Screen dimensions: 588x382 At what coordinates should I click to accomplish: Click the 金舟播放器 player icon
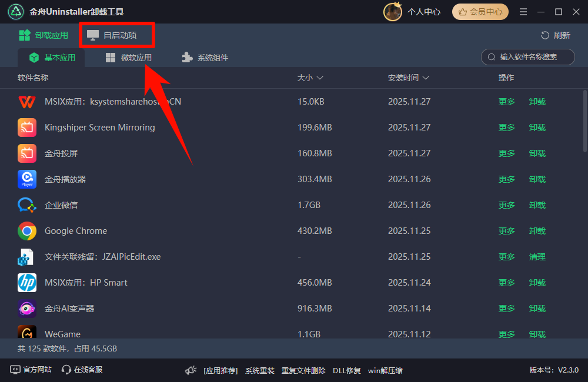27,179
